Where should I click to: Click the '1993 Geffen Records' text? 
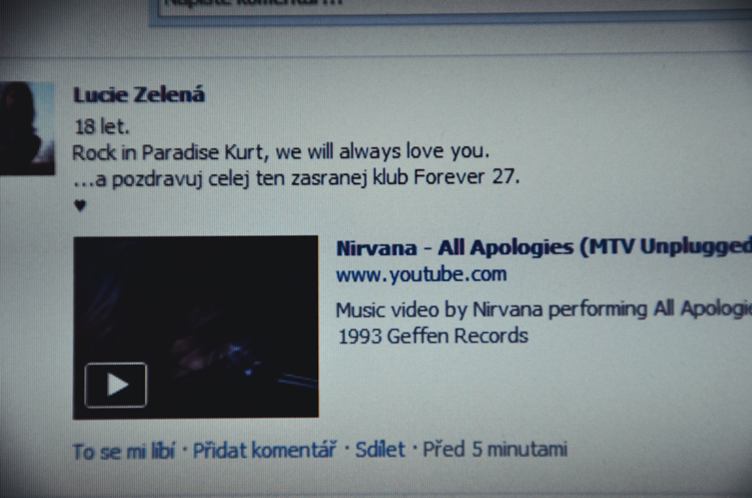tap(433, 336)
